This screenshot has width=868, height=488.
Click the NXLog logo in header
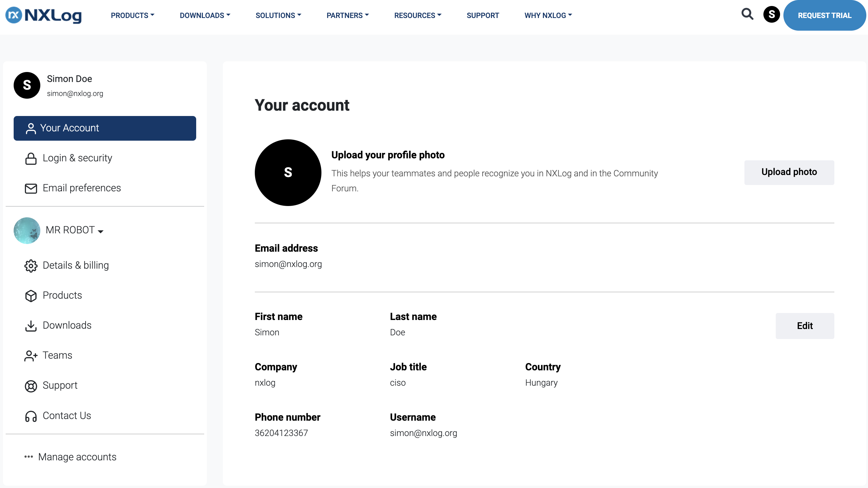(44, 15)
